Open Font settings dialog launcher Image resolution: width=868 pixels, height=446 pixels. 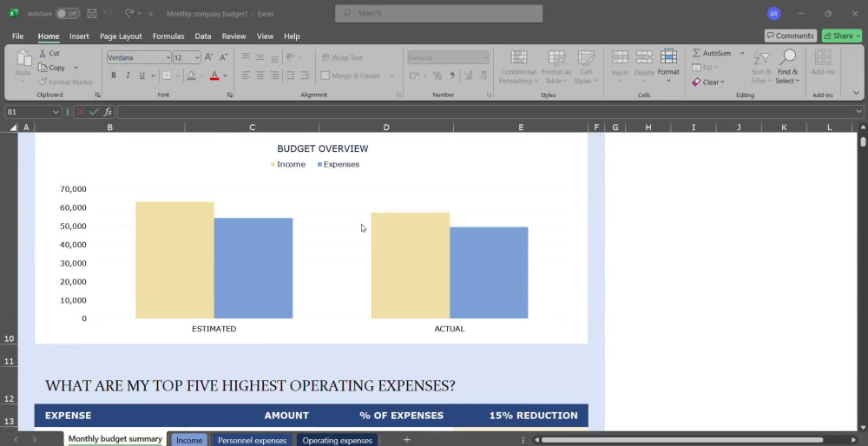230,95
